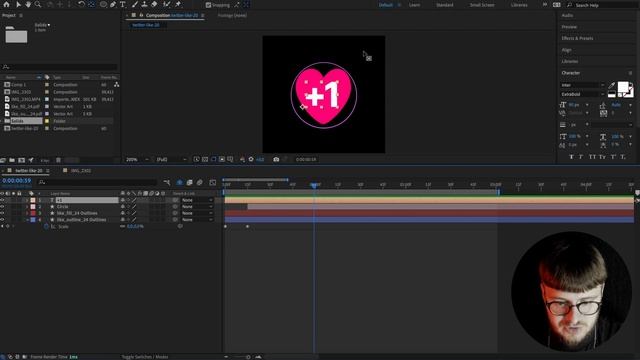This screenshot has width=640, height=360.
Task: Hide the Circle layer with eye icon
Action: pos(2,207)
